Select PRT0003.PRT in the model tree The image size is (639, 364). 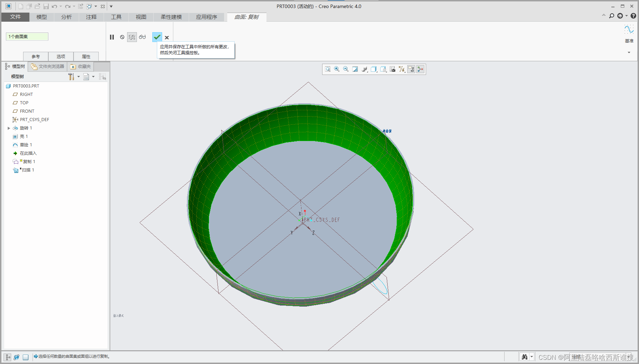pos(26,86)
